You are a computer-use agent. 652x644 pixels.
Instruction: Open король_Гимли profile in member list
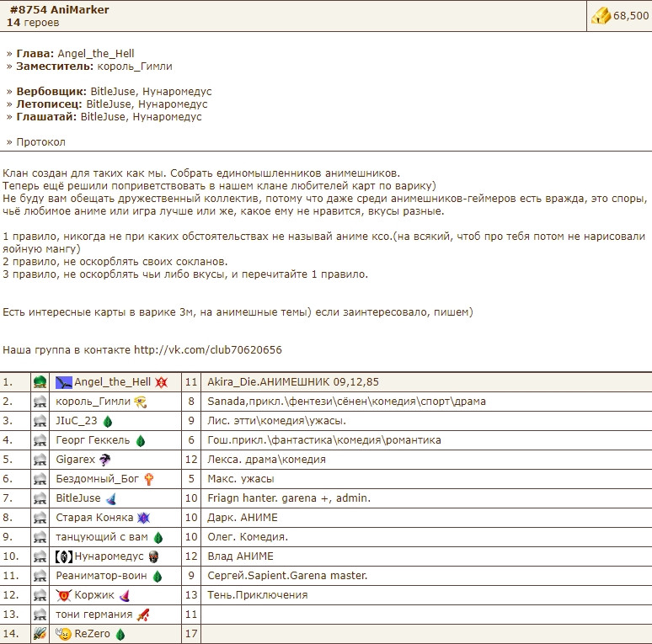click(x=94, y=402)
